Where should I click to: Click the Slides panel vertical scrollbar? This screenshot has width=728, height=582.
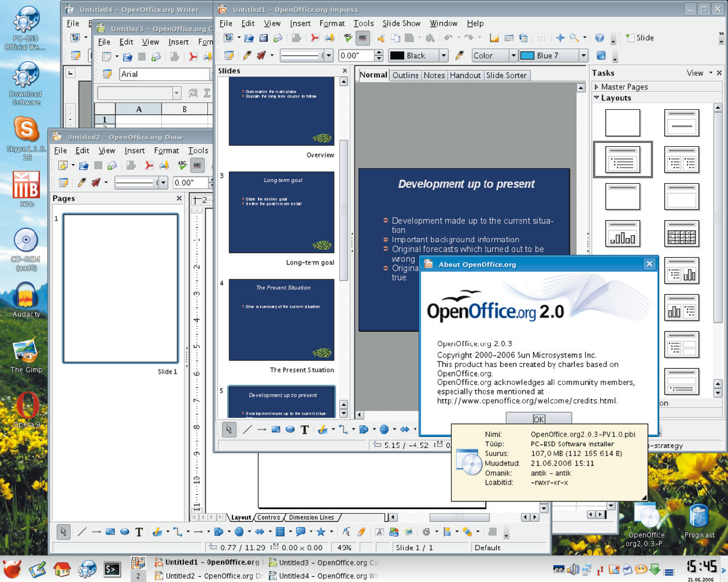pos(344,209)
